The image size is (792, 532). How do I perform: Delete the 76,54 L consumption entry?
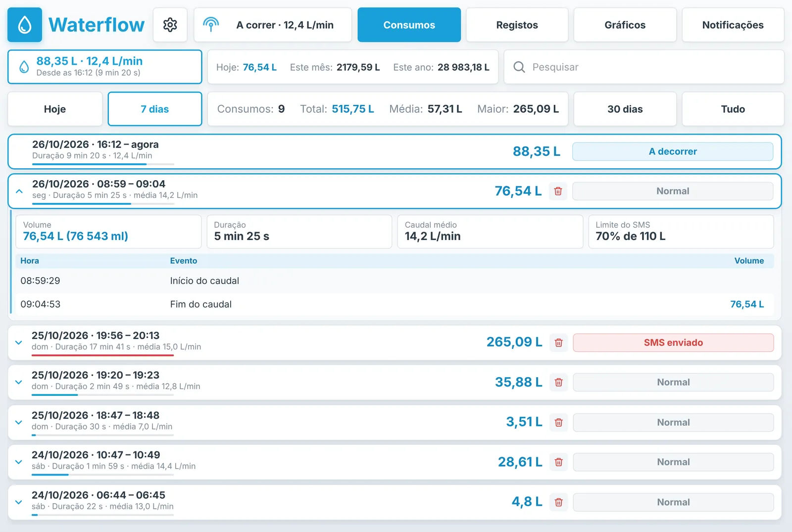(558, 191)
